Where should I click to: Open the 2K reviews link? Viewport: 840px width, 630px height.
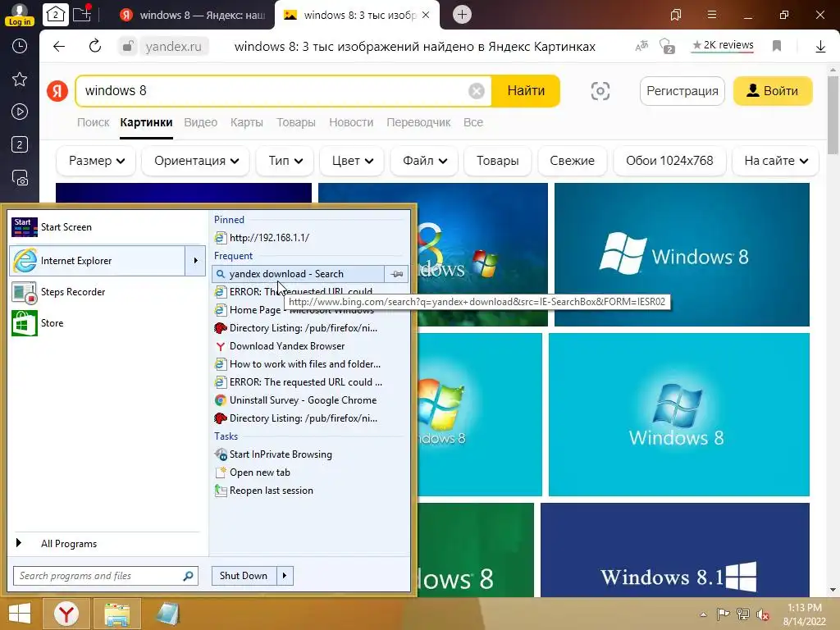pyautogui.click(x=723, y=46)
